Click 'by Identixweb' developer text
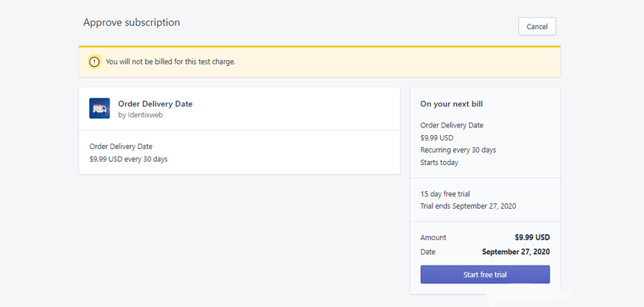 point(140,115)
